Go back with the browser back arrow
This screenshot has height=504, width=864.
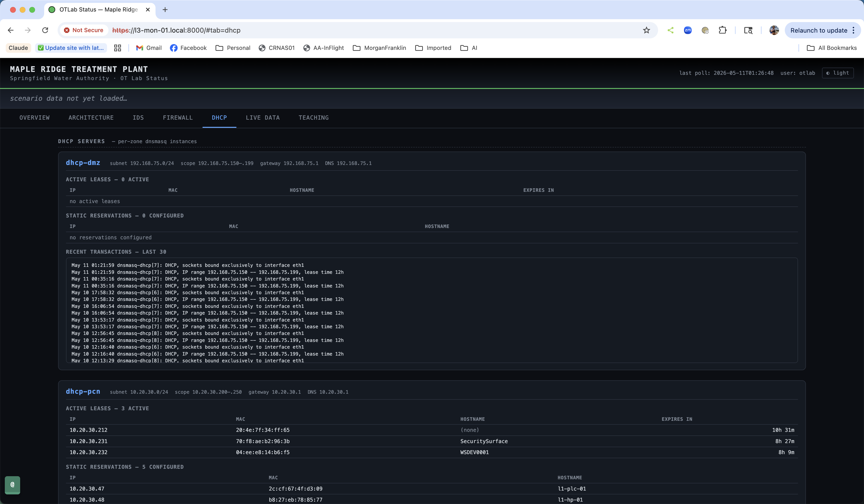coord(11,30)
